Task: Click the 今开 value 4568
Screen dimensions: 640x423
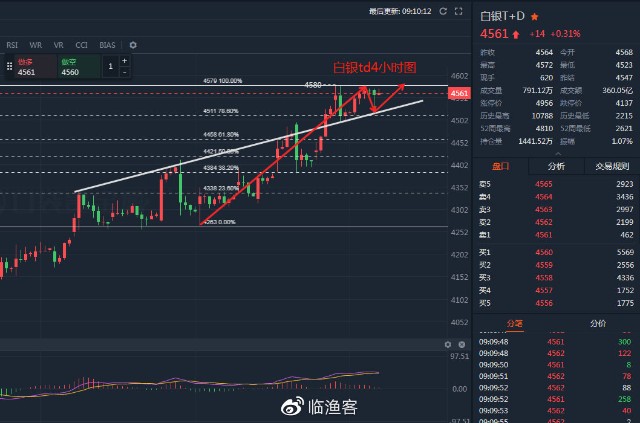Action: [624, 52]
